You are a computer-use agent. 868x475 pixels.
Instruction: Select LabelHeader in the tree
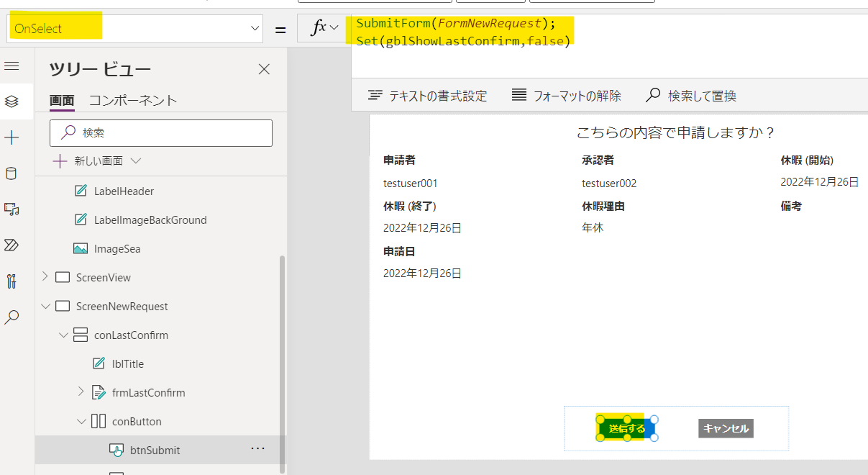tap(124, 191)
